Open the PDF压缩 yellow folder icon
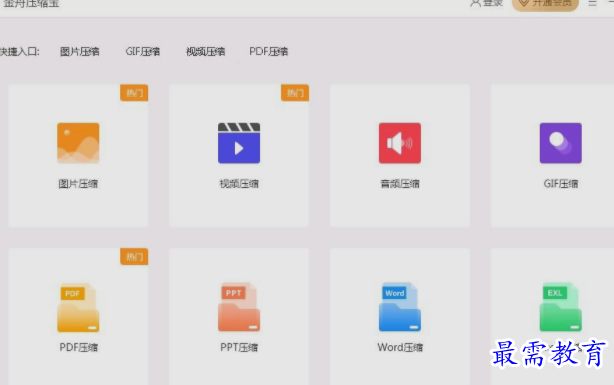The height and width of the screenshot is (385, 614). pyautogui.click(x=78, y=307)
